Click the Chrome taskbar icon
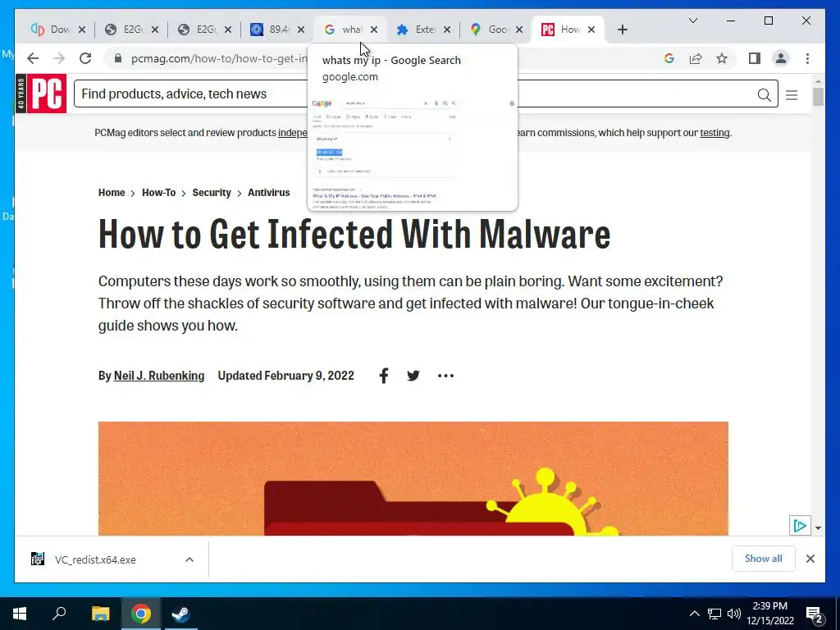840x630 pixels. click(x=141, y=614)
